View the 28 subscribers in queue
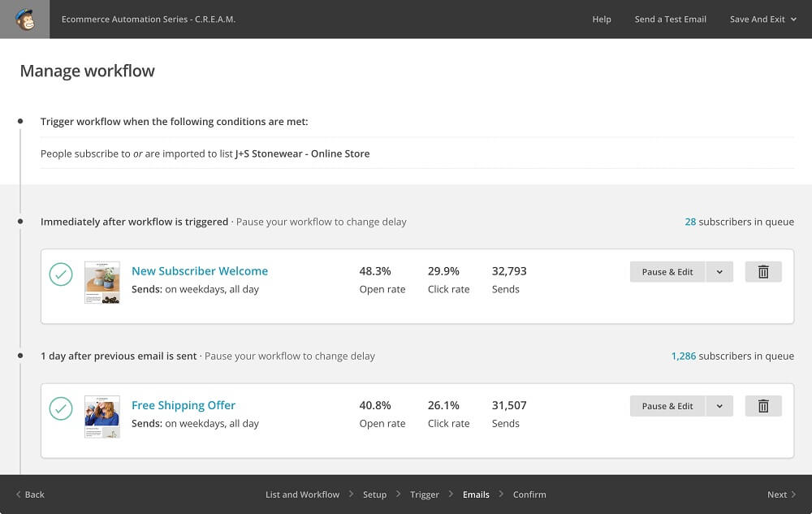 pyautogui.click(x=690, y=221)
